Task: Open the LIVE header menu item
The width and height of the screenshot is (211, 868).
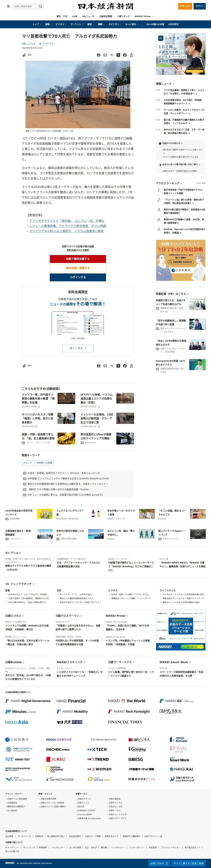Action: coord(75,16)
